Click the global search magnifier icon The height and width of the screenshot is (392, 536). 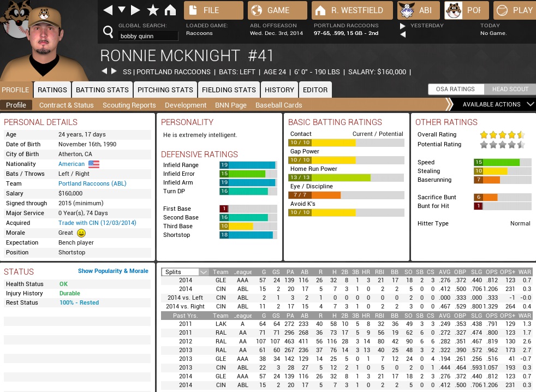click(108, 31)
